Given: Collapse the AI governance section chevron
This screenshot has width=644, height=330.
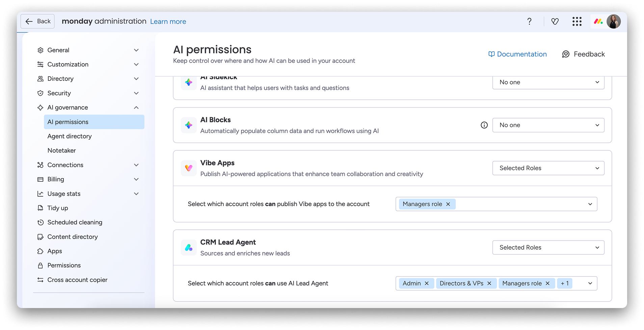Looking at the screenshot, I should pyautogui.click(x=136, y=107).
